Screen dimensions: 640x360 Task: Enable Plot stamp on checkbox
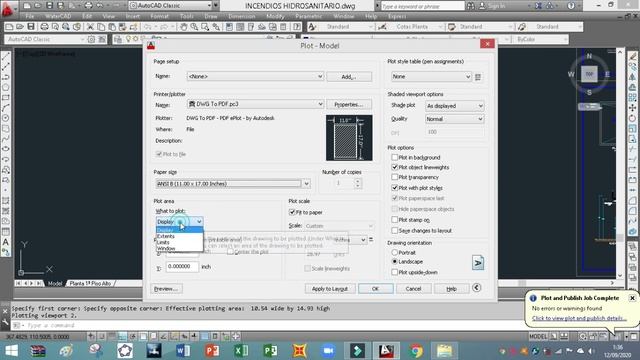(394, 220)
